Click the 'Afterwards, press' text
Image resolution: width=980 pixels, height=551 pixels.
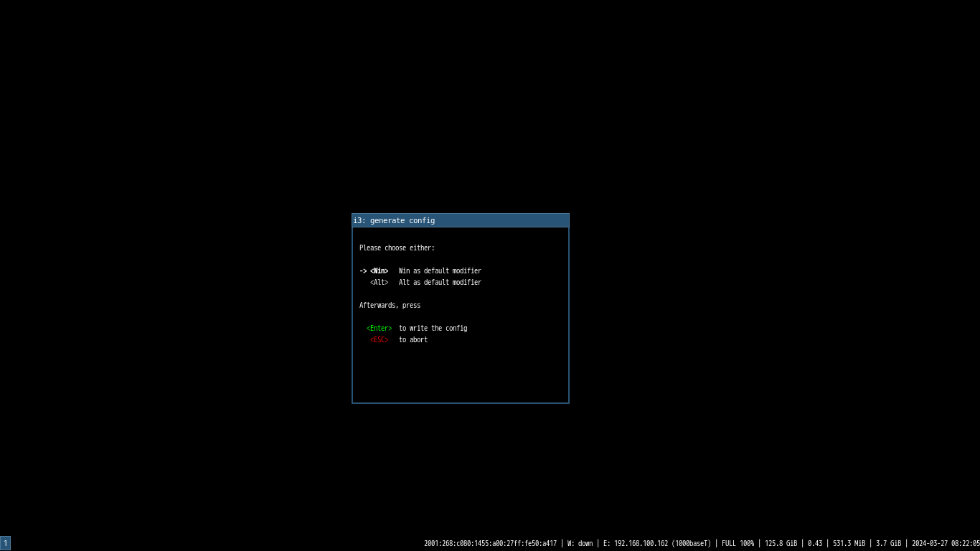pos(390,306)
